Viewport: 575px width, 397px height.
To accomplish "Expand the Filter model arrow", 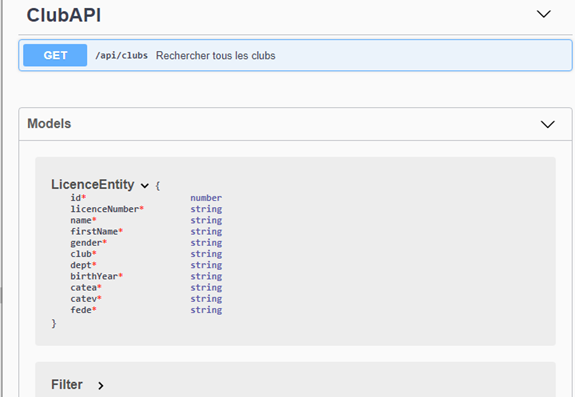I will pos(101,386).
